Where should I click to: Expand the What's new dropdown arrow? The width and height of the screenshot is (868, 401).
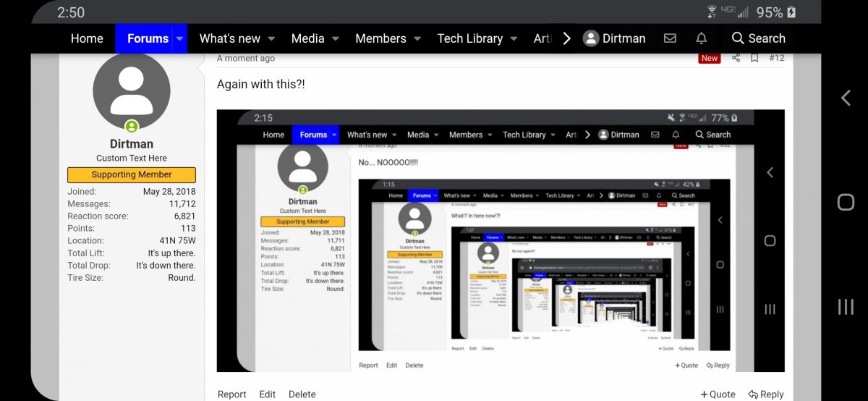pos(271,38)
